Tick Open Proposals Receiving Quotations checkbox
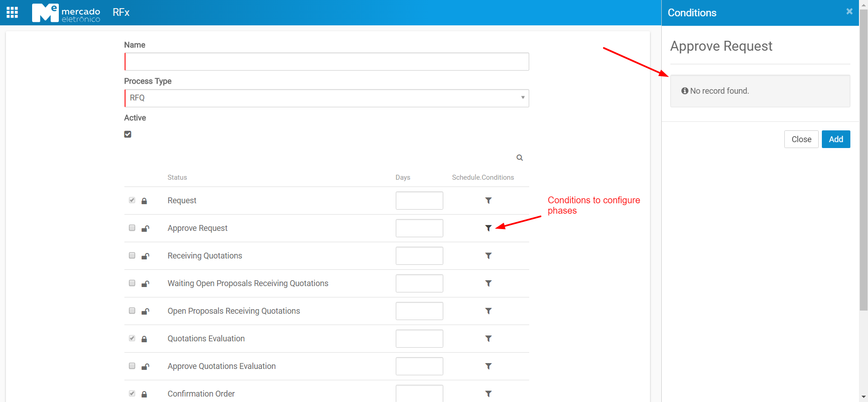Image resolution: width=868 pixels, height=402 pixels. (132, 311)
